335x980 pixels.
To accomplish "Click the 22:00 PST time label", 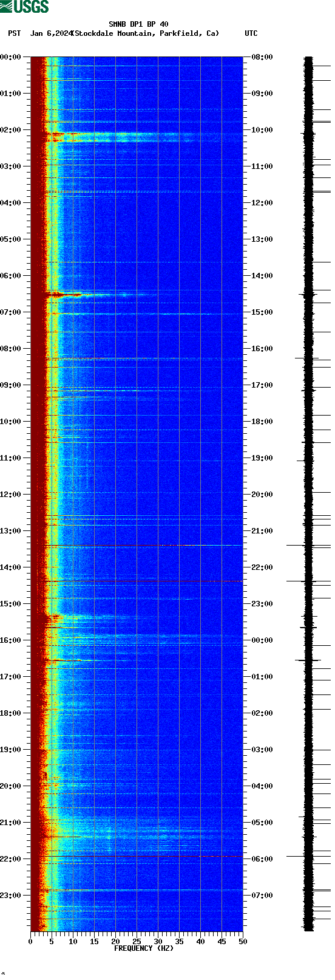I will click(11, 859).
